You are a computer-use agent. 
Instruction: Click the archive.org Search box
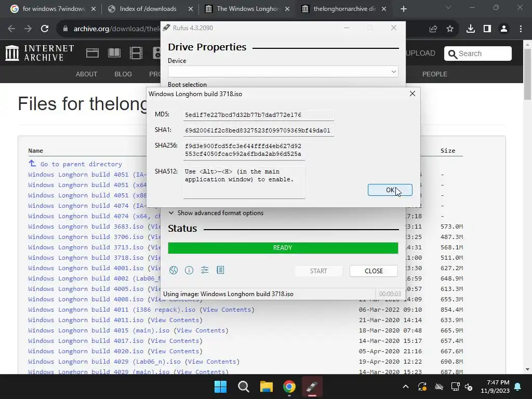click(478, 54)
